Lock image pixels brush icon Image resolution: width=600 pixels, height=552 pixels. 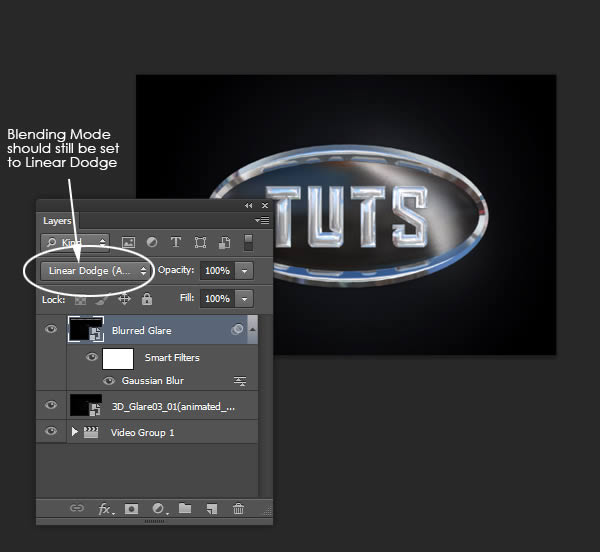click(102, 300)
